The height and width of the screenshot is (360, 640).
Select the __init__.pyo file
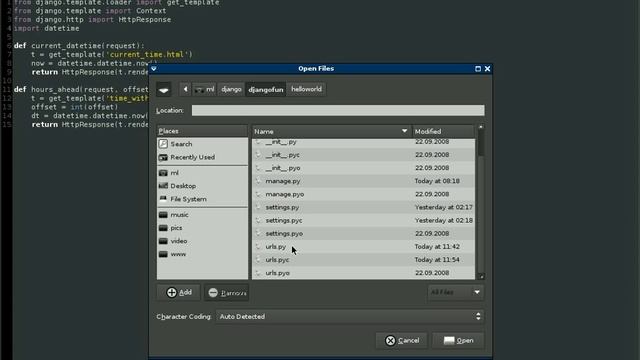tap(363, 168)
